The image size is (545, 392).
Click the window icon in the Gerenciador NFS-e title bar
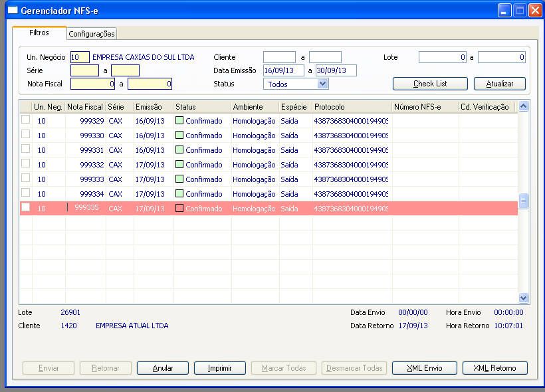click(x=13, y=11)
